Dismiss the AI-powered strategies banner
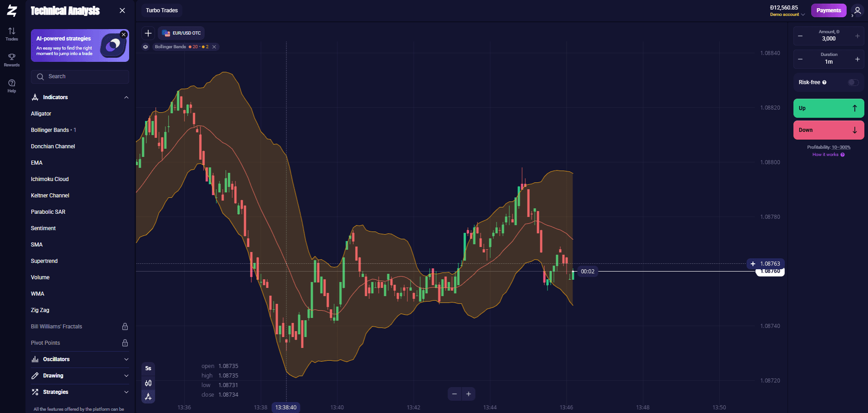 pos(124,35)
